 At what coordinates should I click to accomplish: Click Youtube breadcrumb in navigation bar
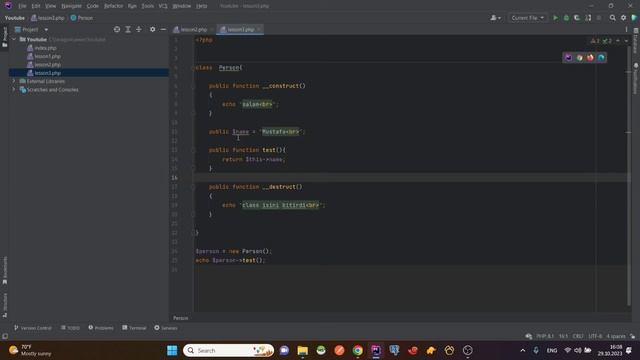15,18
